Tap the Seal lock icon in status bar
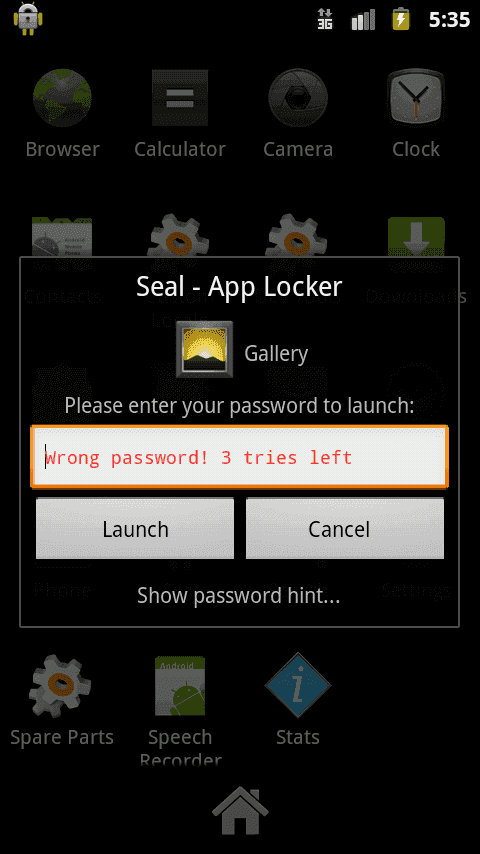This screenshot has height=854, width=480. [28, 19]
